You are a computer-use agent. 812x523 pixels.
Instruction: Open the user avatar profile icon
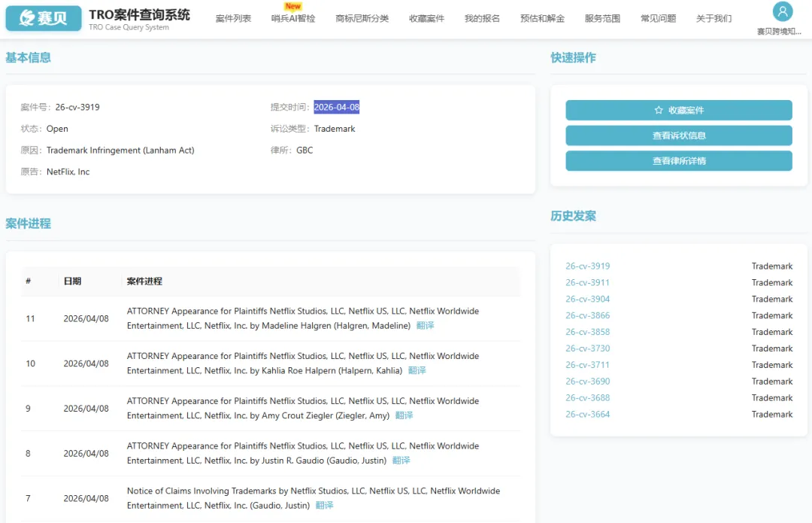click(783, 12)
